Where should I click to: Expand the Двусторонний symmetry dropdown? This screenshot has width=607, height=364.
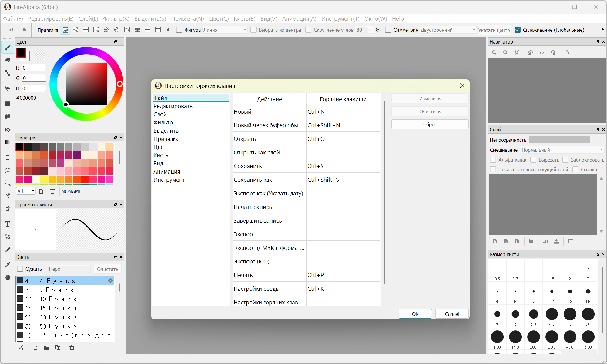(x=448, y=30)
